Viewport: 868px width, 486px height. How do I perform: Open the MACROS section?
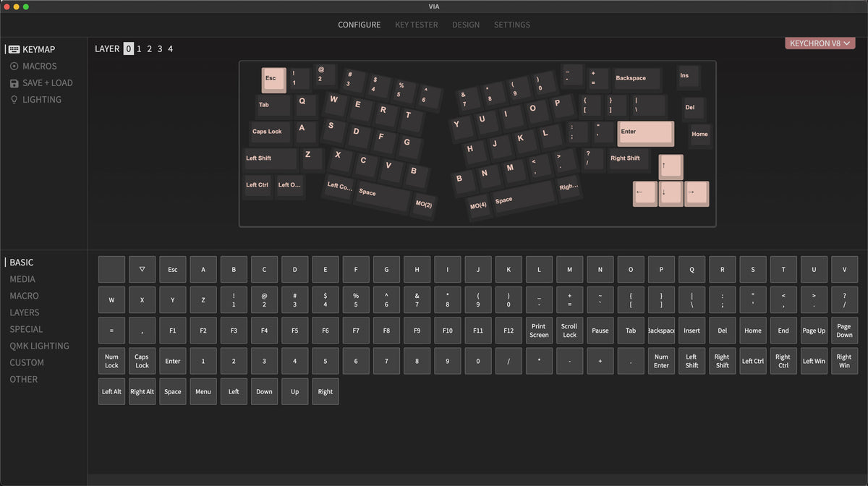pyautogui.click(x=35, y=66)
